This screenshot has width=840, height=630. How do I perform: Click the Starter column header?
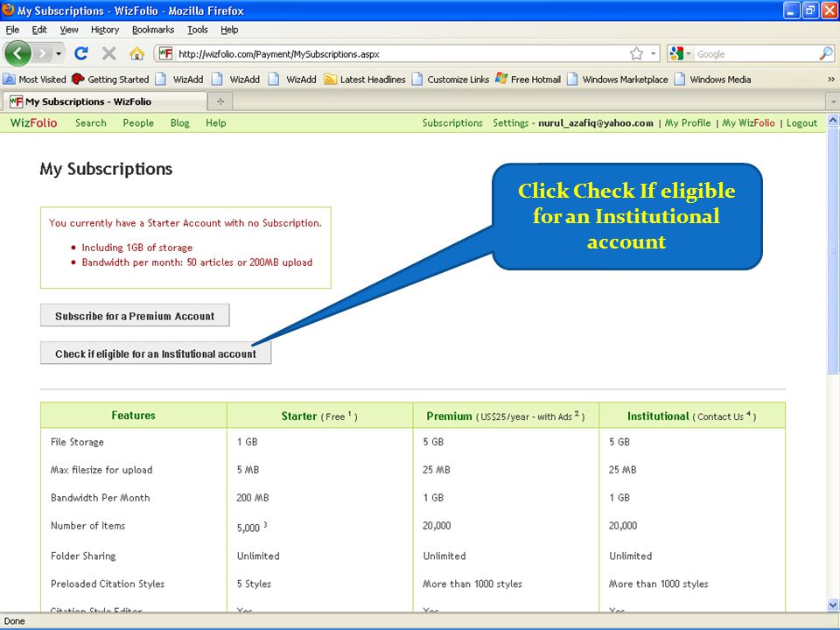pos(319,416)
